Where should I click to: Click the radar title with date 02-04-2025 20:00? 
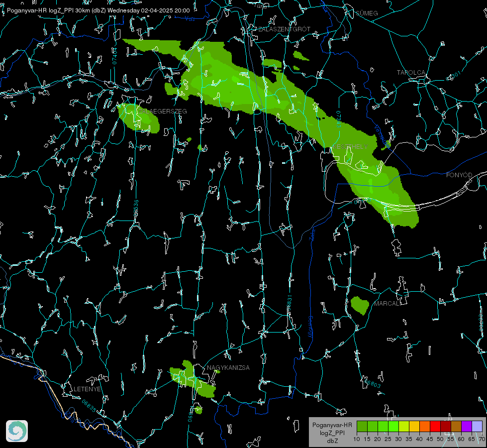point(98,10)
